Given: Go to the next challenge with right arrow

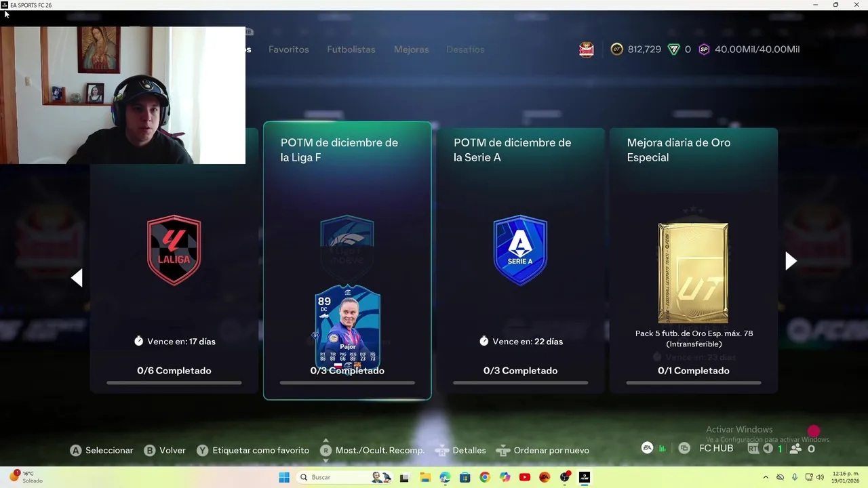Looking at the screenshot, I should pos(791,261).
